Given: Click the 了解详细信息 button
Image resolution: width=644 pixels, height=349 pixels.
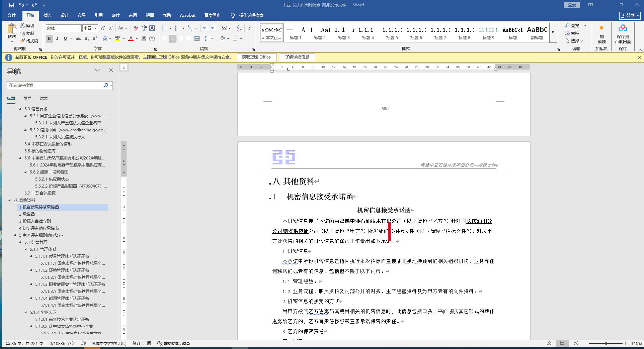Looking at the screenshot, I should point(297,57).
